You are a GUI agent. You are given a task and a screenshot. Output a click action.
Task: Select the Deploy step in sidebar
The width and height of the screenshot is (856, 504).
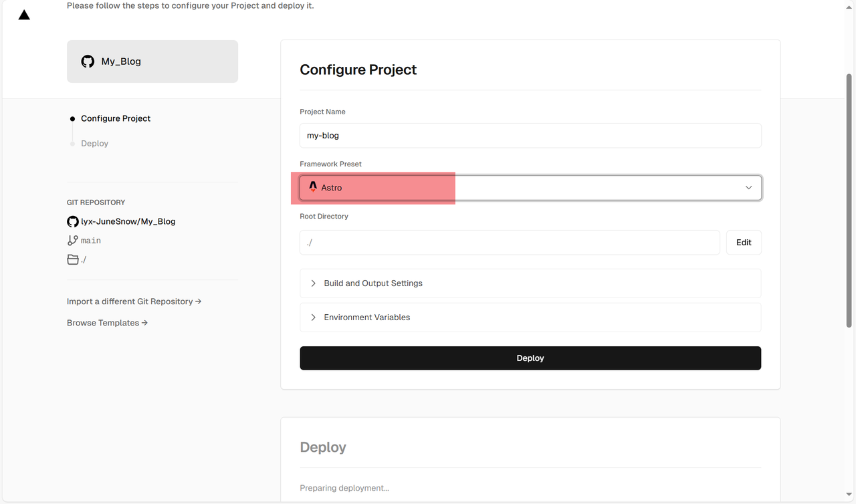tap(94, 144)
